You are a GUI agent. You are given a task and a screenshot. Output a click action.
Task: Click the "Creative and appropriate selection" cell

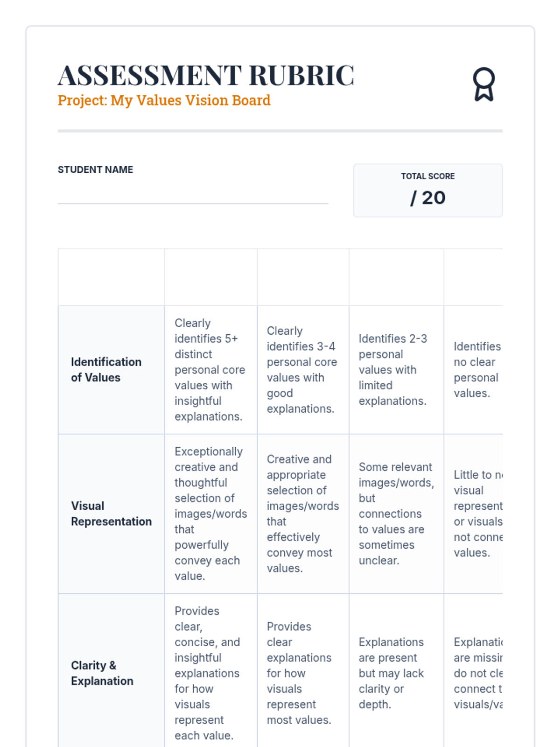(x=302, y=514)
